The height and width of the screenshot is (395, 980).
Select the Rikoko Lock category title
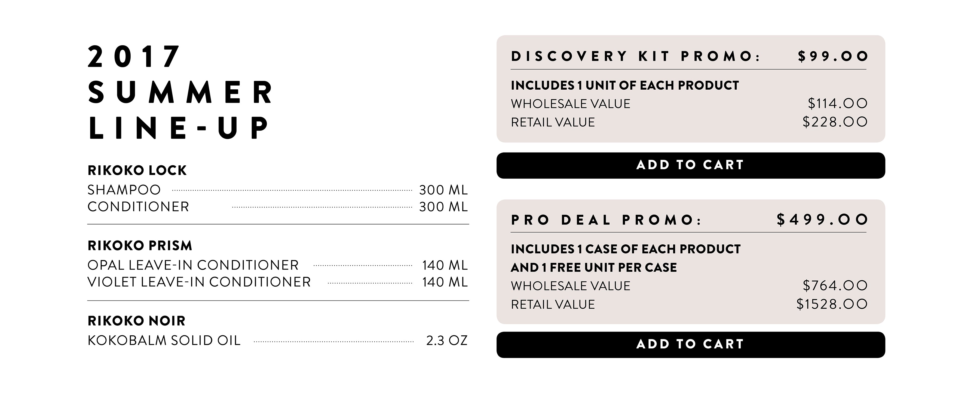[137, 171]
